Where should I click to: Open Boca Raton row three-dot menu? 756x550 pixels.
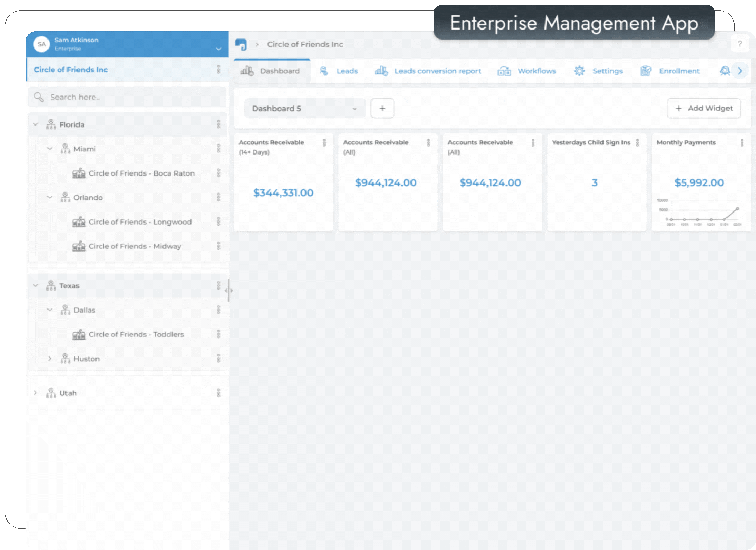[218, 173]
